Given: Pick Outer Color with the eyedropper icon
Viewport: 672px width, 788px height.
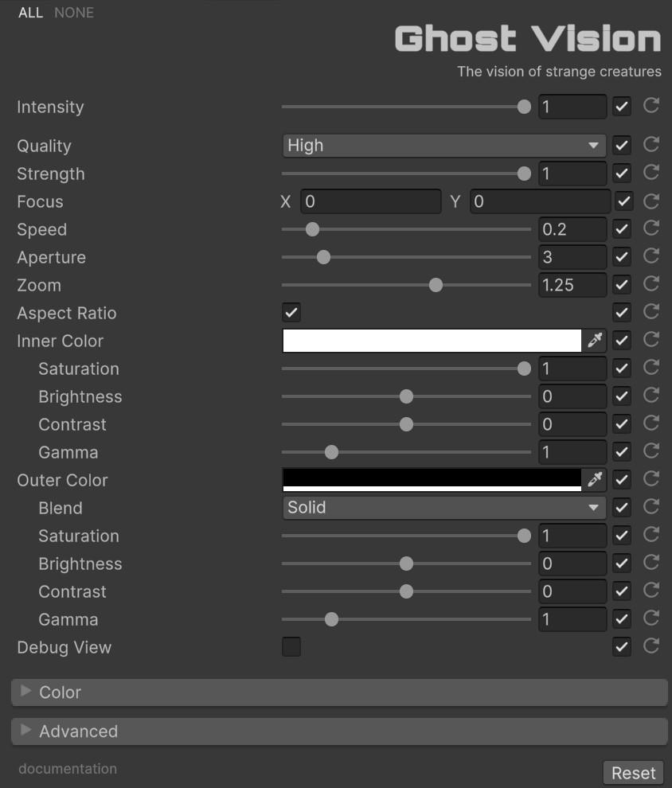Looking at the screenshot, I should [x=594, y=479].
